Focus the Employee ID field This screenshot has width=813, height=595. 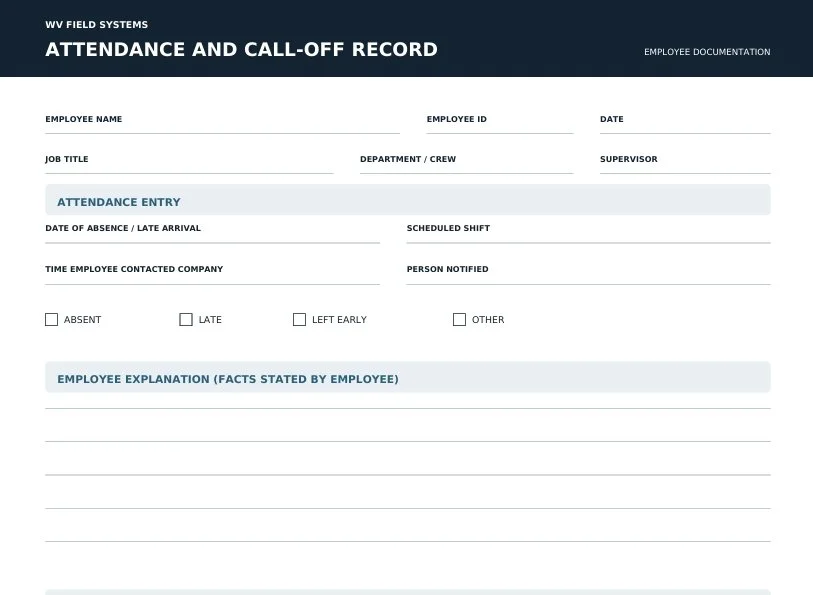coord(500,124)
